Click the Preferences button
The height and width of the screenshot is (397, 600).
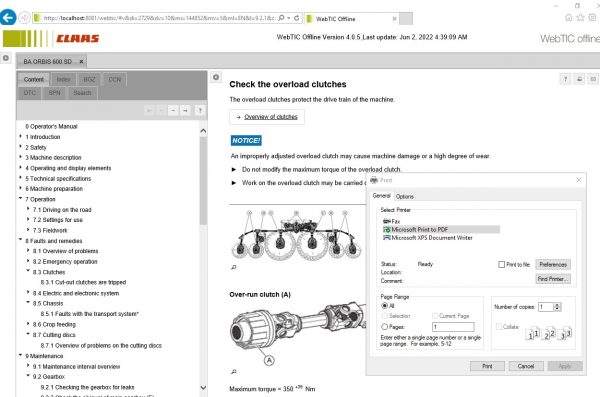[x=553, y=265]
